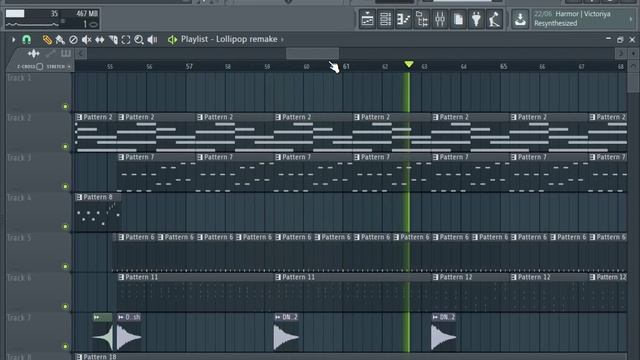Open Pattern 8 clip menu on Track 4
Image resolution: width=640 pixels, height=360 pixels.
point(79,197)
